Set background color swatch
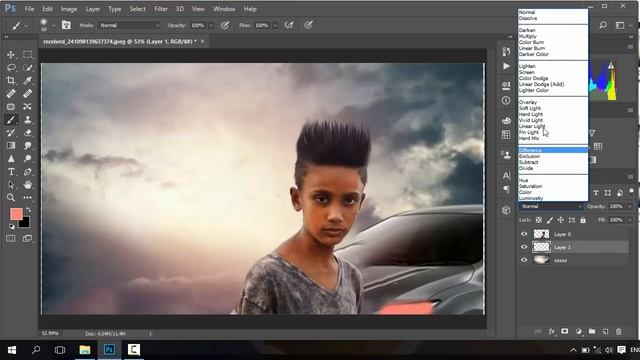The width and height of the screenshot is (640, 360). pos(26,223)
